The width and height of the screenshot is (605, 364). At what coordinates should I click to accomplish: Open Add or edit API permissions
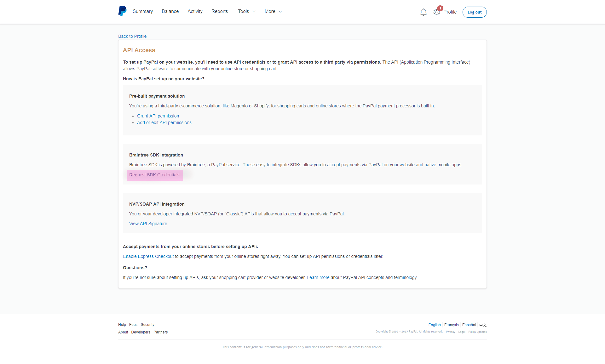(x=164, y=122)
